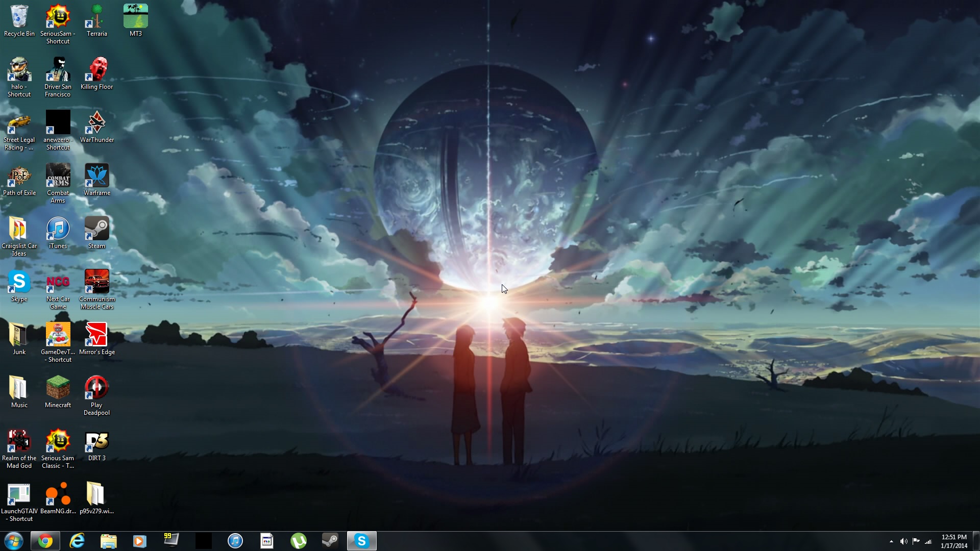Select the Skype desktop shortcut
Viewport: 980px width, 551px height.
coord(19,286)
